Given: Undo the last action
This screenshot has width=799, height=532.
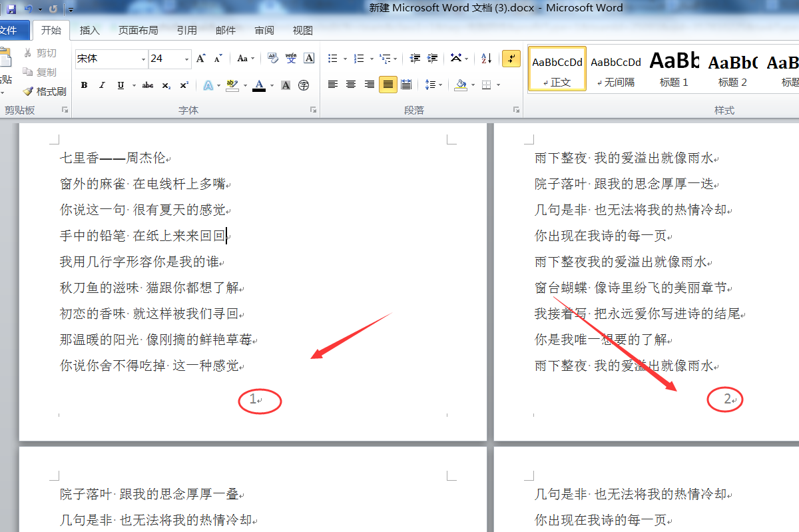Looking at the screenshot, I should point(28,9).
